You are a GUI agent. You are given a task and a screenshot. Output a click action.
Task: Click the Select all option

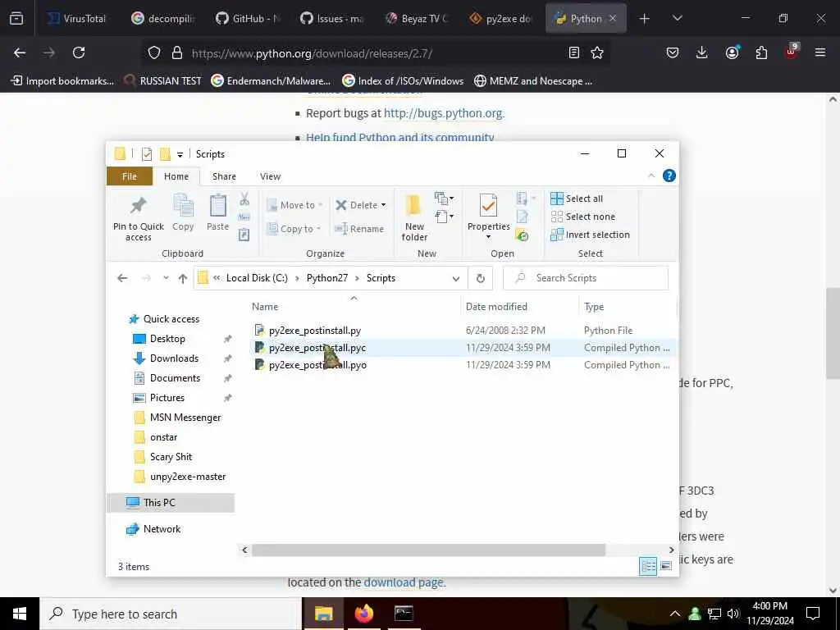pos(577,199)
